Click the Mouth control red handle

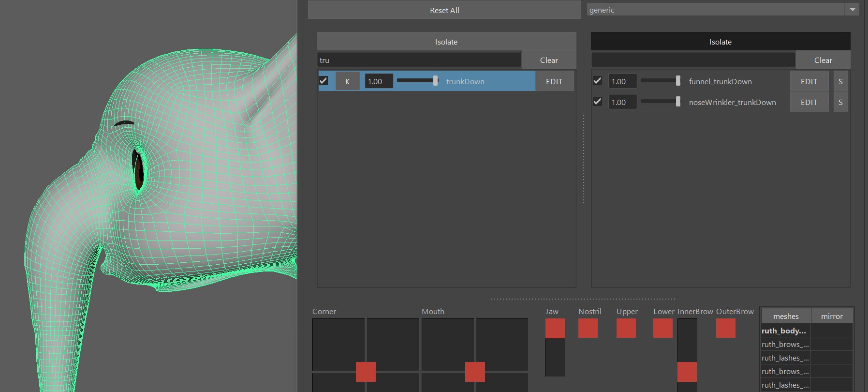(x=475, y=372)
